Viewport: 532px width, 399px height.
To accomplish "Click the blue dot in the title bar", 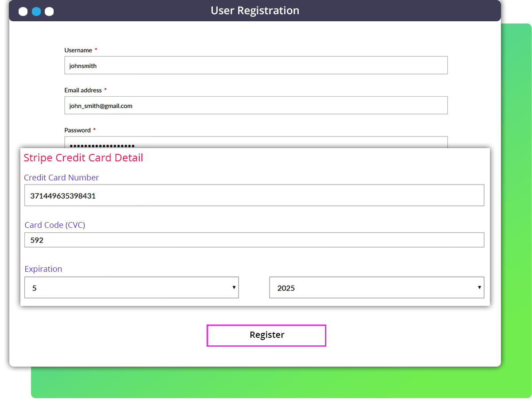I will (36, 12).
